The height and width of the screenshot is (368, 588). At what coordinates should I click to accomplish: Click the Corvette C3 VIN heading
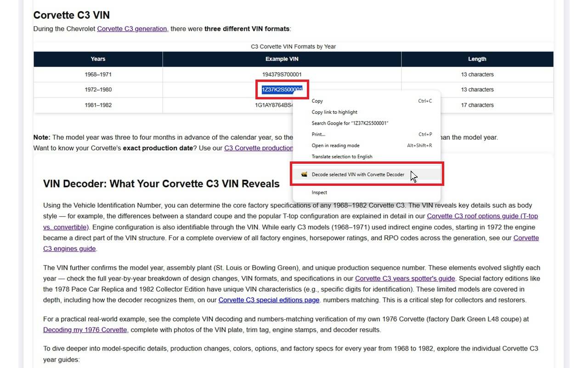tap(72, 15)
